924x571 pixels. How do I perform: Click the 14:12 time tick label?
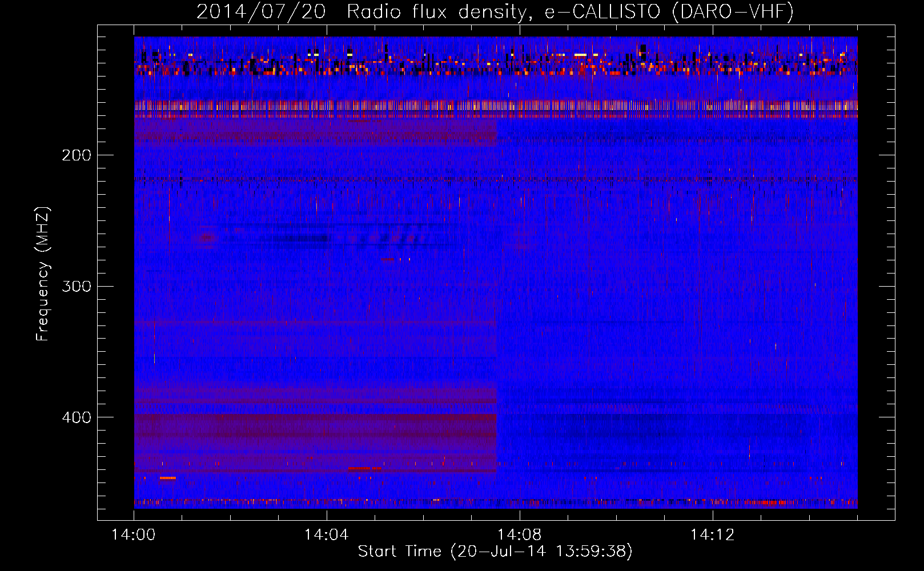tap(712, 535)
